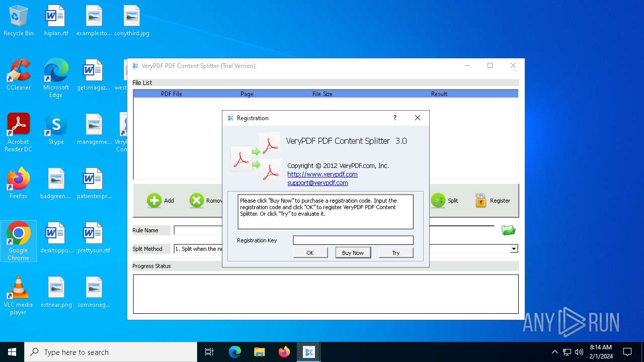
Task: Click the Registration dialog help question mark
Action: (395, 118)
